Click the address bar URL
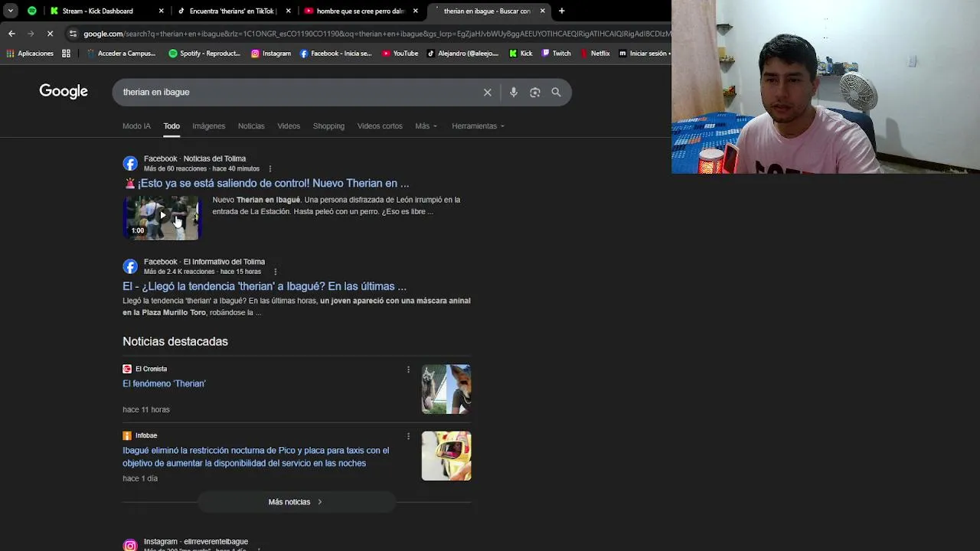 (375, 34)
